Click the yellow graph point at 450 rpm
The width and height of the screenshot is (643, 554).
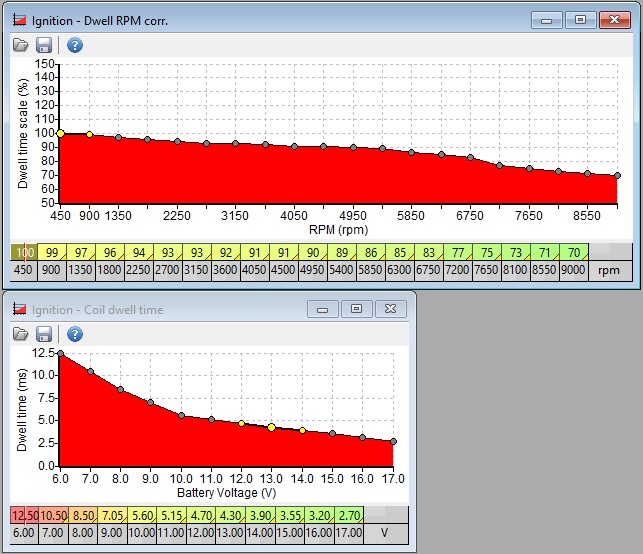[60, 133]
